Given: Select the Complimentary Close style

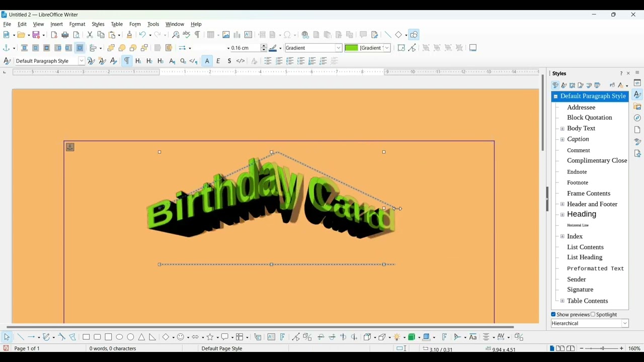Looking at the screenshot, I should pyautogui.click(x=597, y=161).
